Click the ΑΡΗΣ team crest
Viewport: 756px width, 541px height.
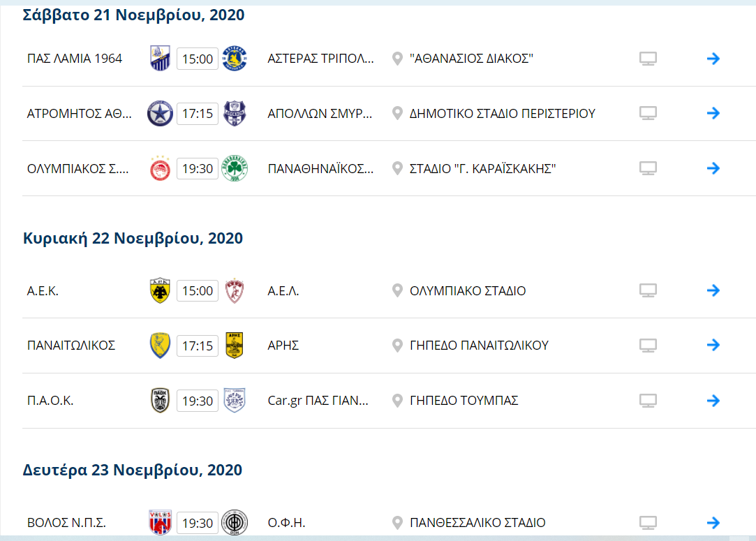point(235,345)
